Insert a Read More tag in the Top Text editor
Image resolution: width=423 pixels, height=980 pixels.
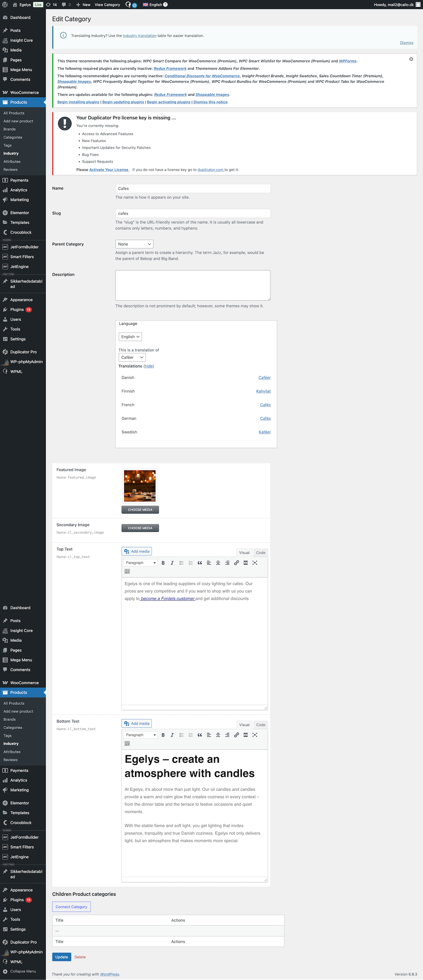coord(245,563)
